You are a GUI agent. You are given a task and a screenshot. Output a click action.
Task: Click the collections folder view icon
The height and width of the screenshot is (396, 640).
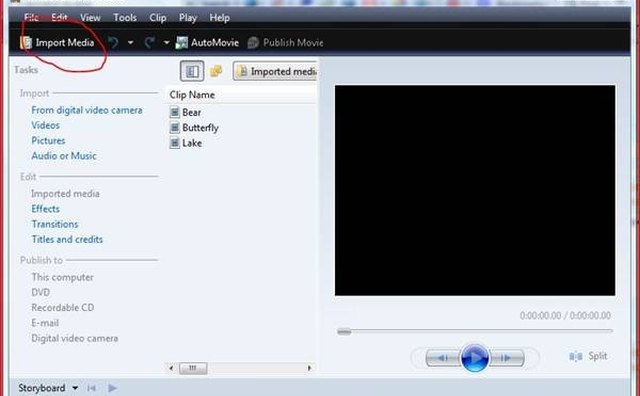pyautogui.click(x=216, y=71)
